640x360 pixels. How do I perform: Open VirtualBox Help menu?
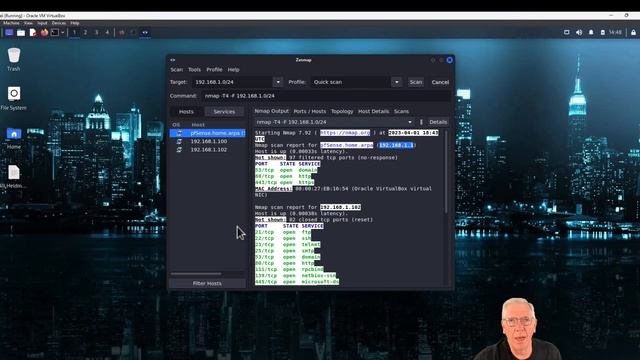point(75,23)
